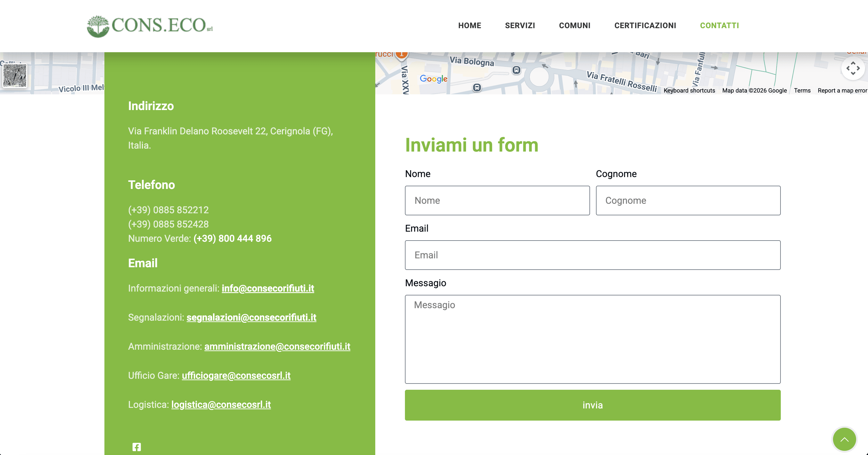Navigate to CERTIFICAZIONI
Image resolution: width=868 pixels, height=455 pixels.
(645, 26)
